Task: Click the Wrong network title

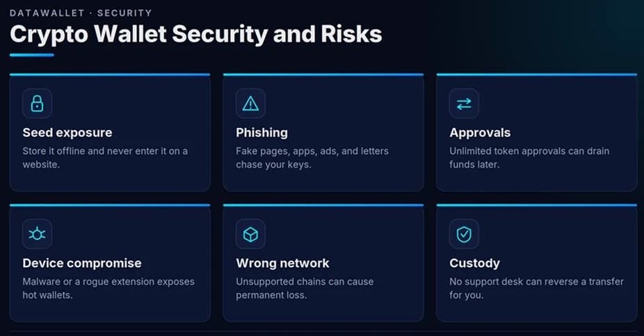Action: (x=282, y=263)
